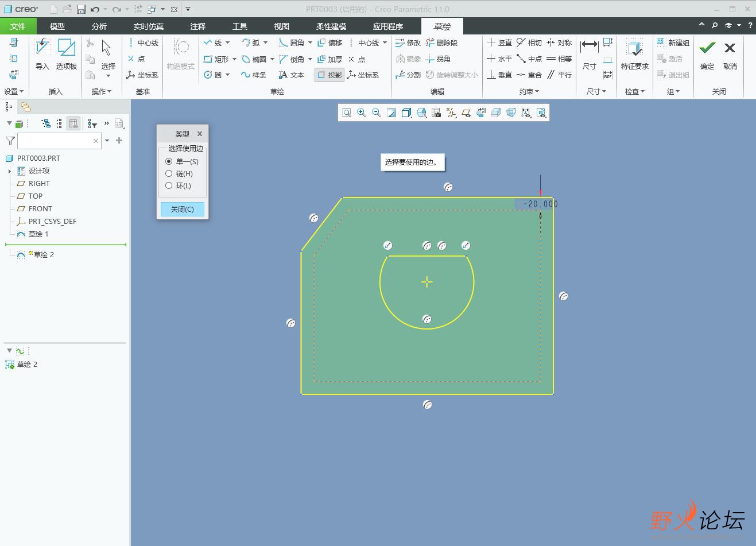Apply the Symmetric (对称) constraint
756x546 pixels.
559,42
